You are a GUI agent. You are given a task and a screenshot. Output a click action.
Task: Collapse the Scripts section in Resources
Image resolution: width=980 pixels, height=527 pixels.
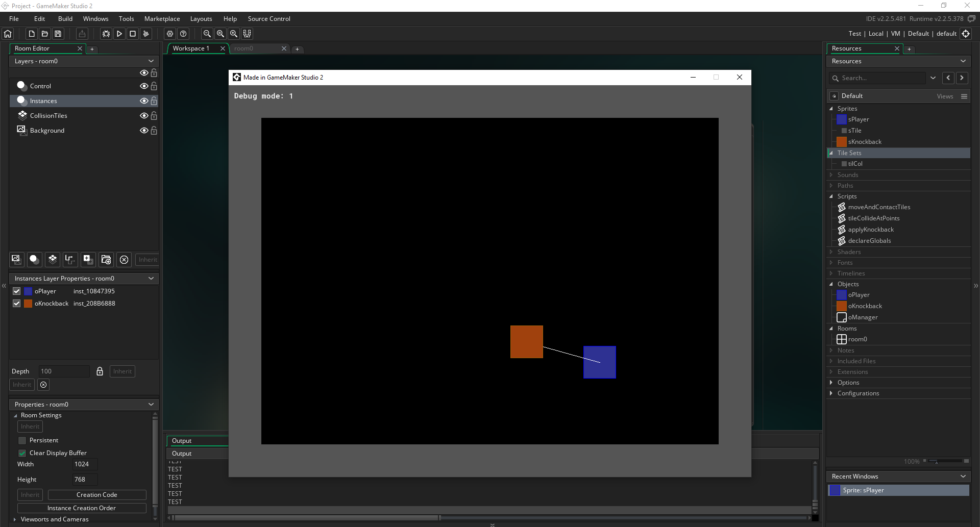[x=832, y=196]
